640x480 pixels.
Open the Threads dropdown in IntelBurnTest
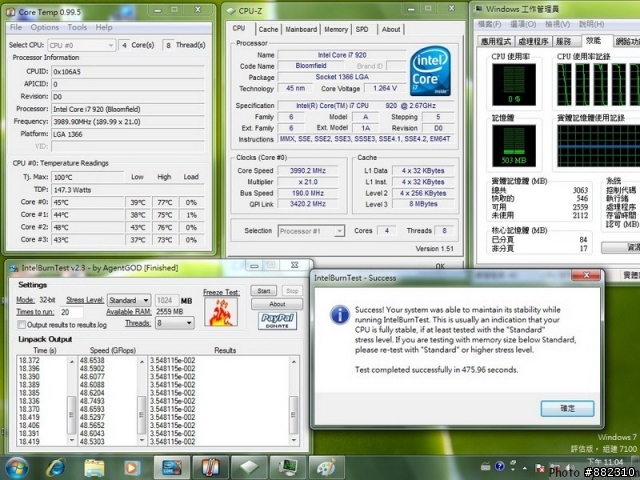click(x=175, y=323)
